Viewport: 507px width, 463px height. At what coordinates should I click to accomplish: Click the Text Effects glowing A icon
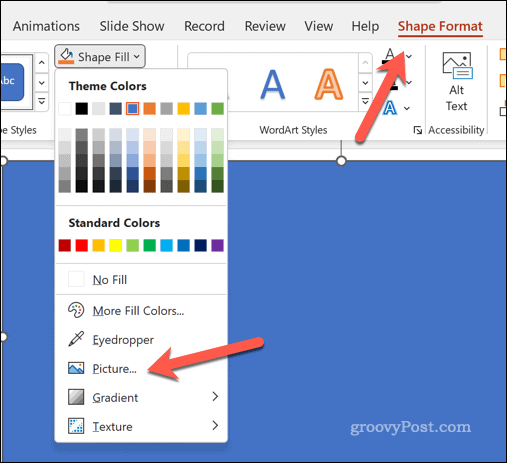390,108
